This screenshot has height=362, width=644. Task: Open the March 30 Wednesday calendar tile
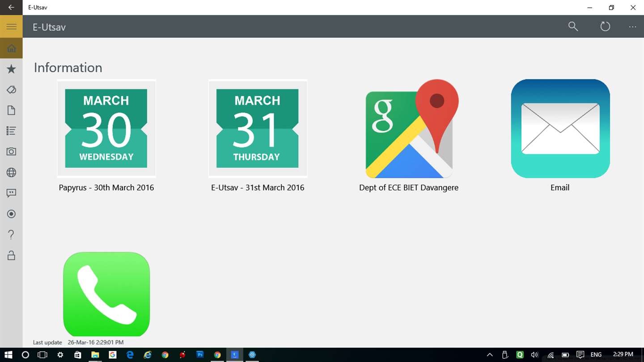pos(106,128)
